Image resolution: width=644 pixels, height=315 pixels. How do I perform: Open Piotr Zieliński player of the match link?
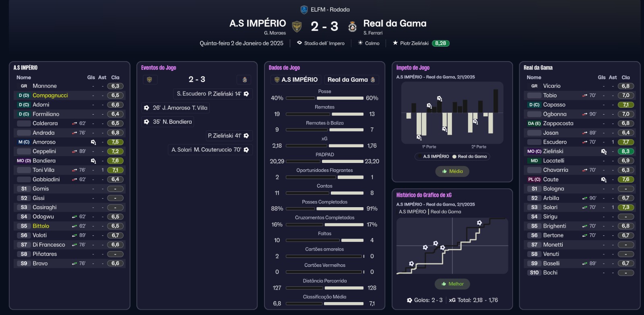click(414, 43)
